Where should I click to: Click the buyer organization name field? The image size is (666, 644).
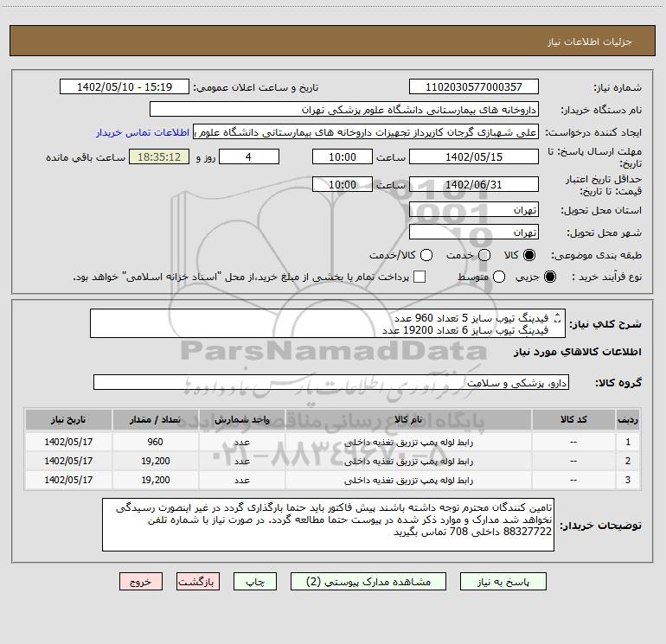click(x=344, y=110)
